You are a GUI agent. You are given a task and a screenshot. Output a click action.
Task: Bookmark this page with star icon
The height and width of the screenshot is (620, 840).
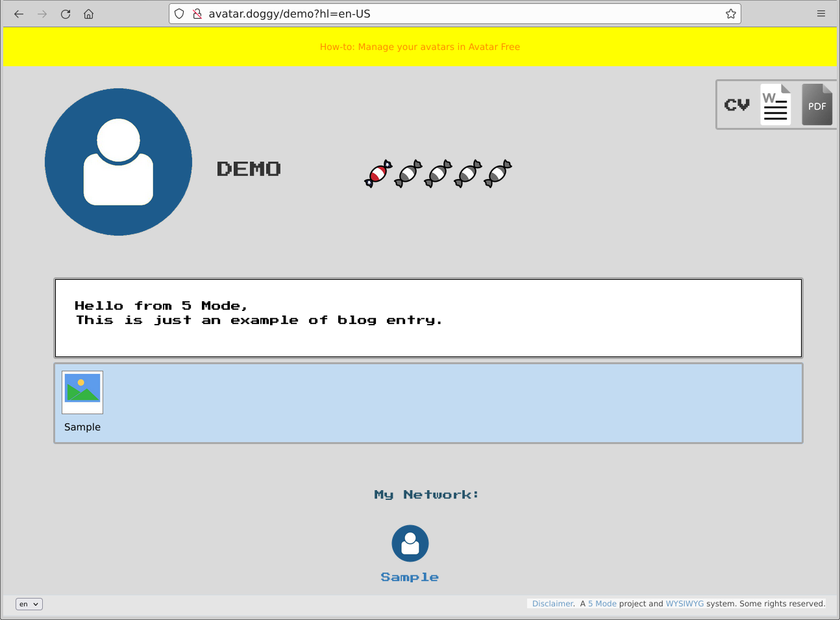730,14
